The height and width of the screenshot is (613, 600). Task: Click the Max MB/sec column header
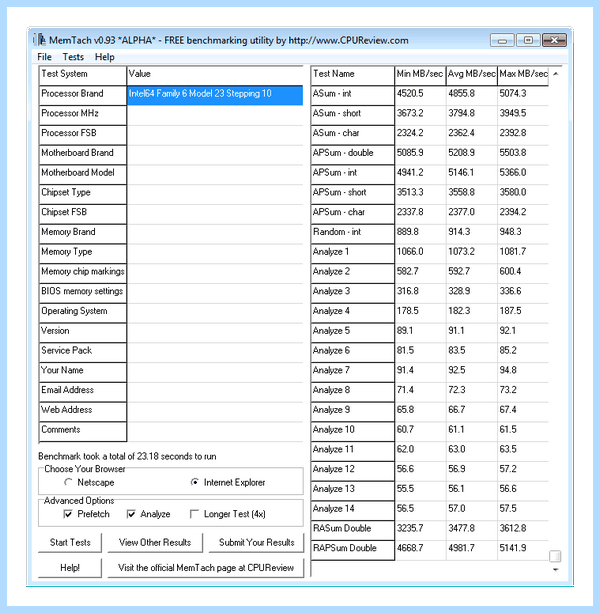[523, 75]
